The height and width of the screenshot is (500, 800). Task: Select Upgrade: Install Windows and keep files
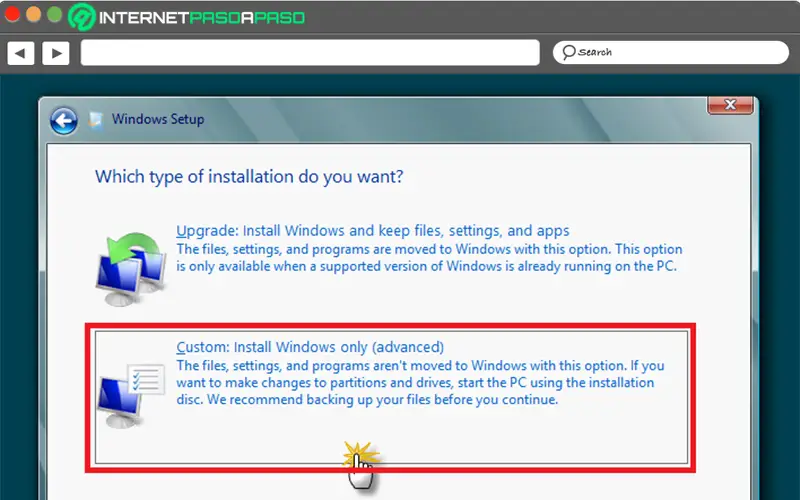(x=372, y=231)
